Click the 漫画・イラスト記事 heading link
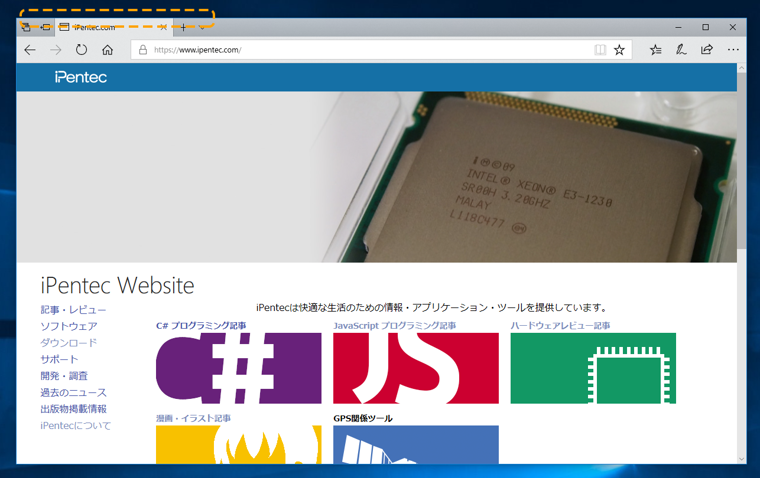This screenshot has width=760, height=478. [193, 418]
